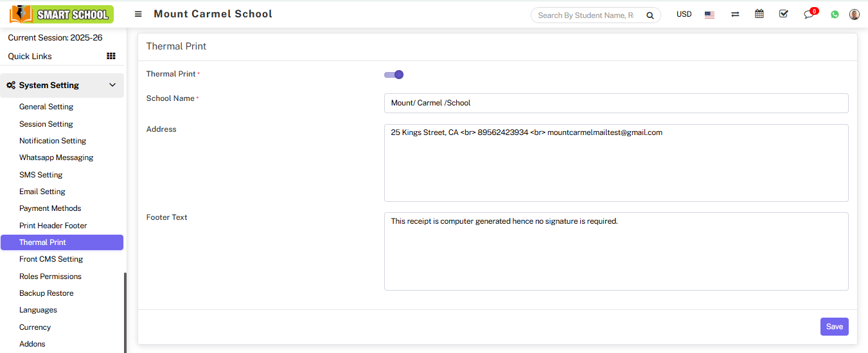This screenshot has height=353, width=868.
Task: Click the Save button
Action: pos(834,327)
